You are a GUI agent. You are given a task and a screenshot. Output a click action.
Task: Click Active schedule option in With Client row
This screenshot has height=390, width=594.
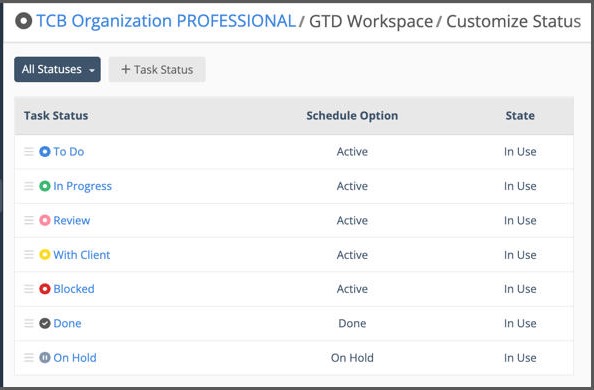pos(352,255)
